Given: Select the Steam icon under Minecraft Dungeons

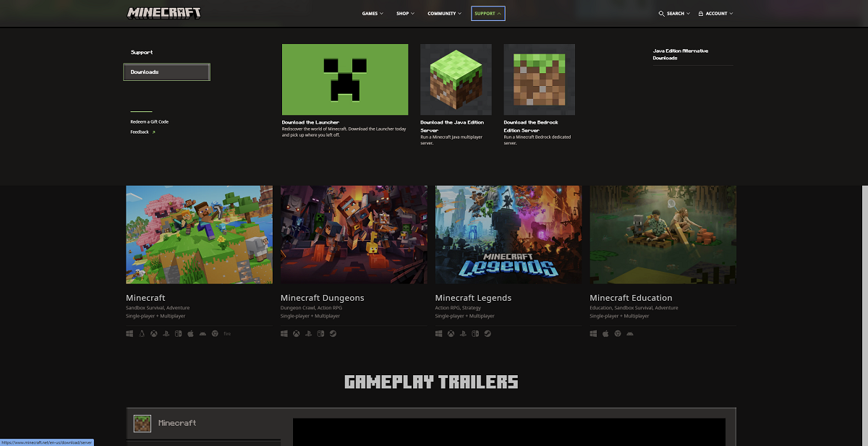Looking at the screenshot, I should (333, 333).
